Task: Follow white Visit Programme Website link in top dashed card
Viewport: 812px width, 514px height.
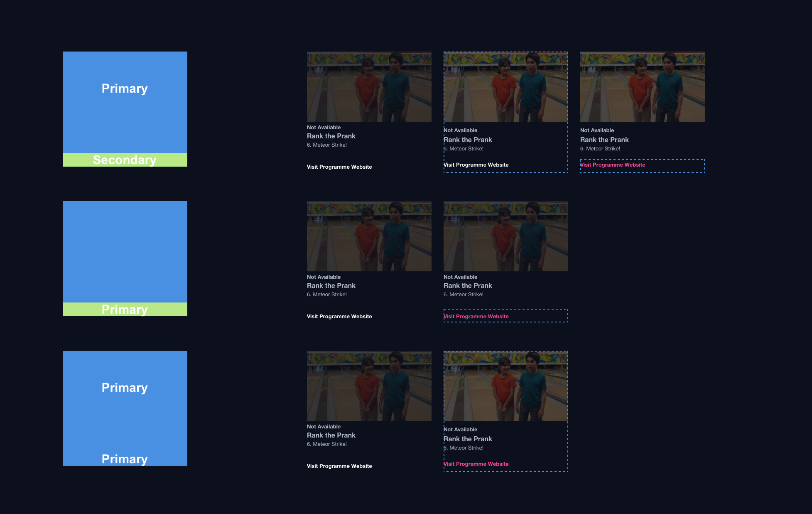Action: (476, 165)
